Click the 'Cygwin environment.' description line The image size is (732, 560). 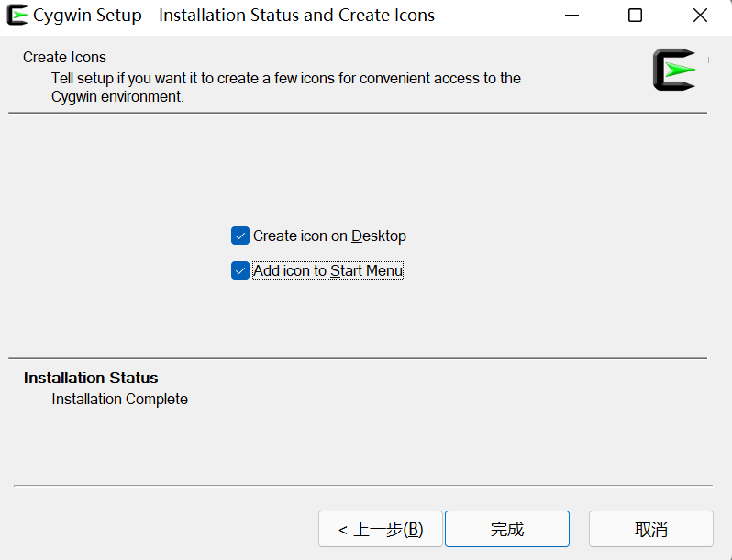click(x=117, y=97)
